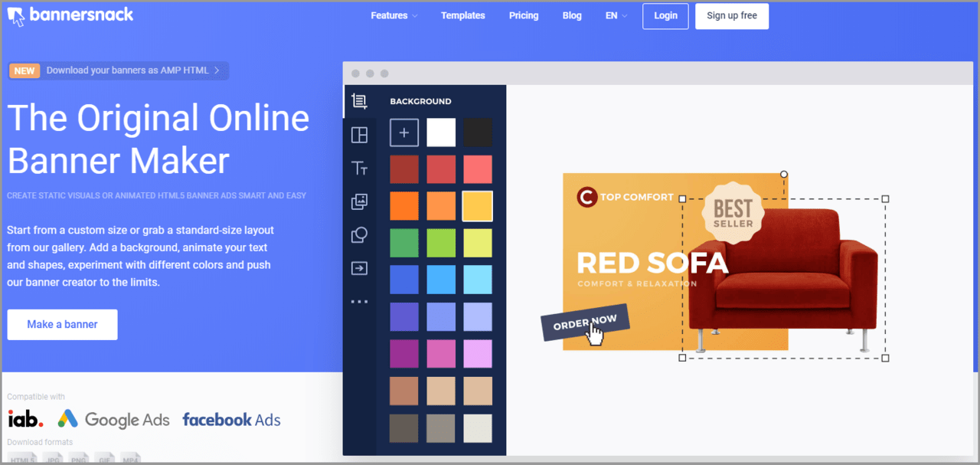Screen dimensions: 980x465
Task: Select the text tool icon
Action: pos(359,169)
